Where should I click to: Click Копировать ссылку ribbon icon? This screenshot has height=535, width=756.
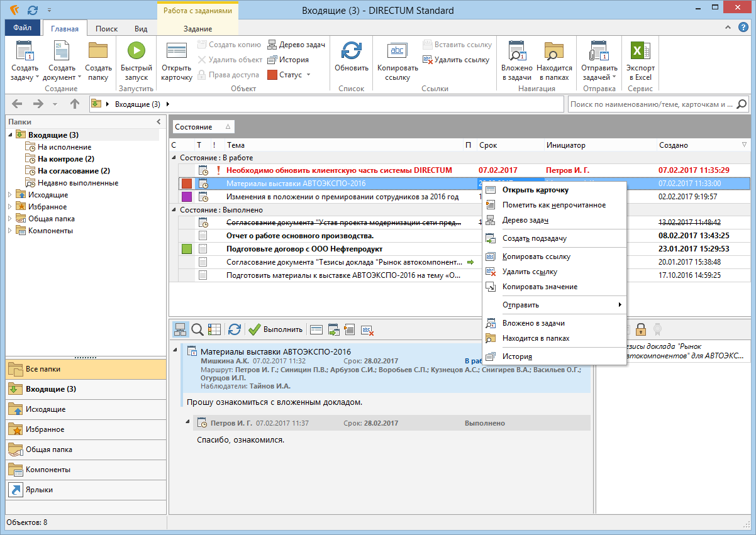pos(397,51)
